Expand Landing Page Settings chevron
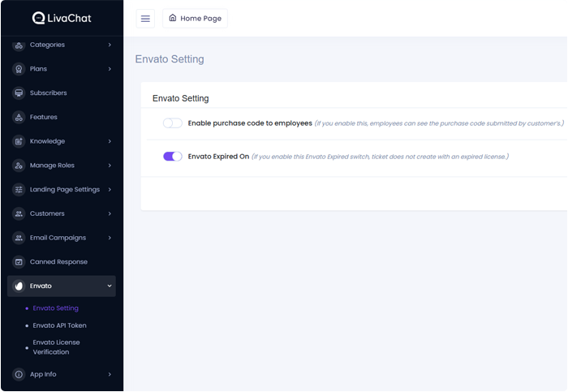 pos(110,190)
